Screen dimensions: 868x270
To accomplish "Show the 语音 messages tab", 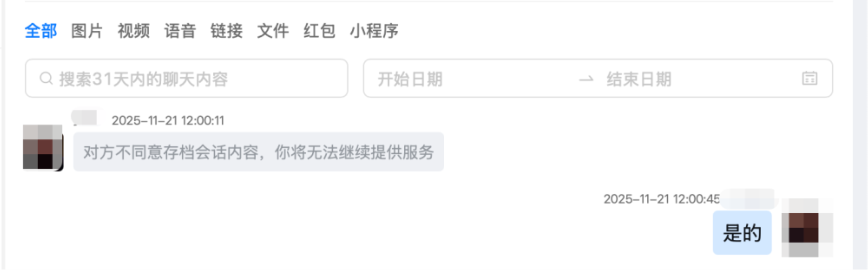I will click(180, 31).
